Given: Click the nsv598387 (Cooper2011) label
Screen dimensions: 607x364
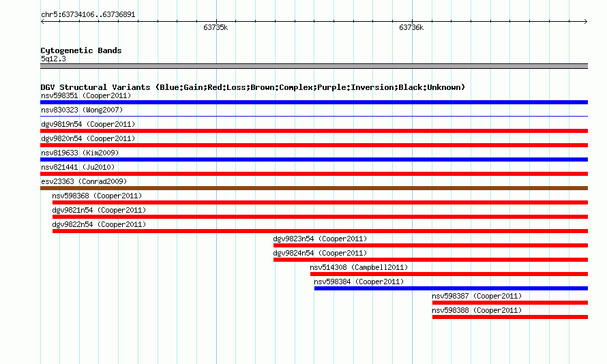Looking at the screenshot, I should (x=477, y=296).
